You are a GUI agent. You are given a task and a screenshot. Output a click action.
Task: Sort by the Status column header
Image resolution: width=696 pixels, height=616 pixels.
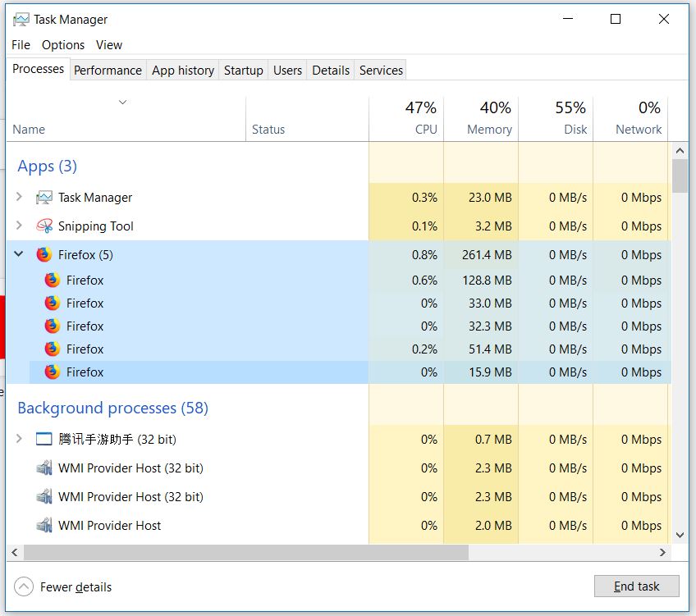coord(307,119)
